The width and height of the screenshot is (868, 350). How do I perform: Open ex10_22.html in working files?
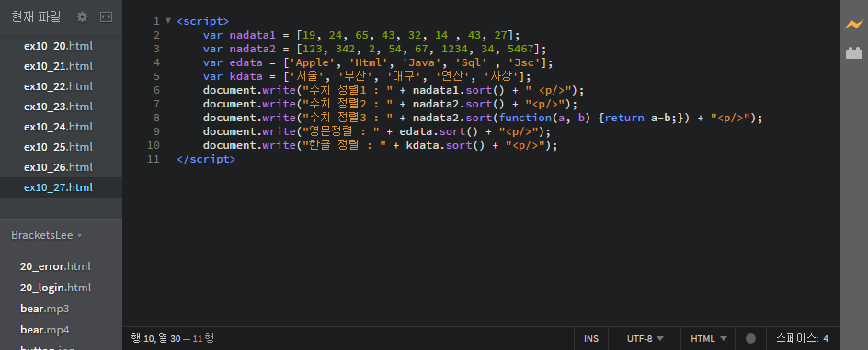pos(58,86)
